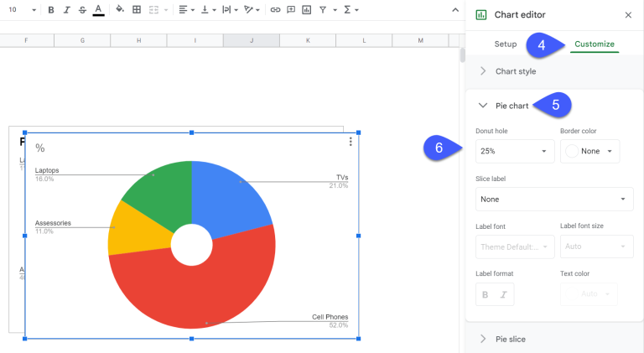Open the fill color bucket tool
Image resolution: width=644 pixels, height=353 pixels.
(120, 10)
